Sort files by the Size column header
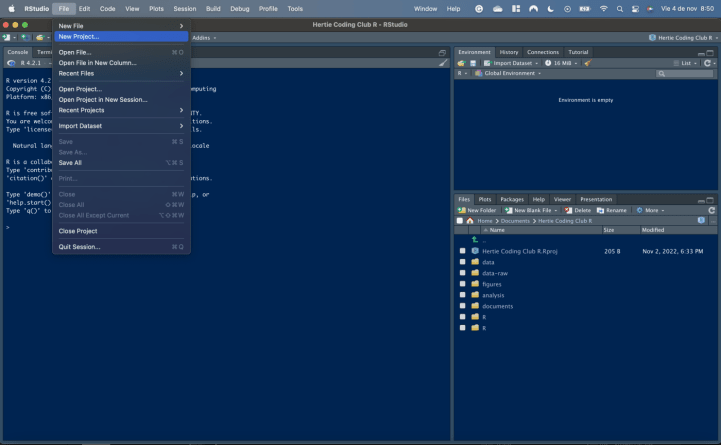721x445 pixels. pyautogui.click(x=621, y=230)
